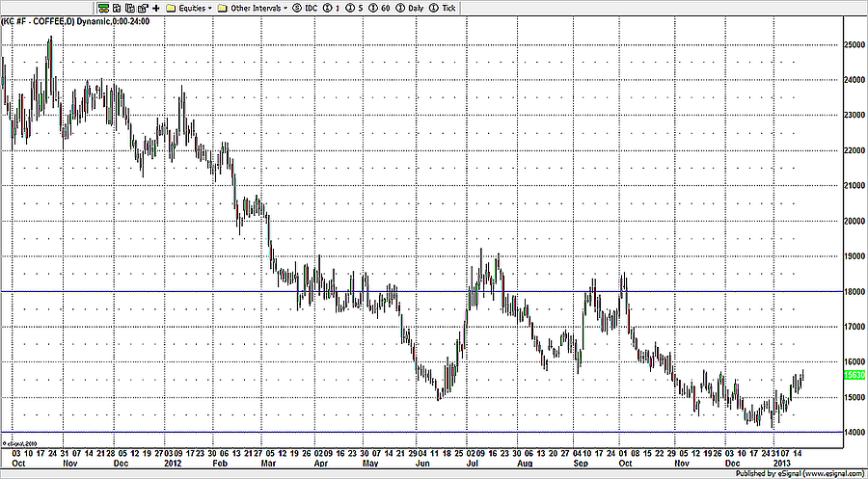Select the Tick interval button
Viewport: 868px width, 479px height.
(444, 7)
